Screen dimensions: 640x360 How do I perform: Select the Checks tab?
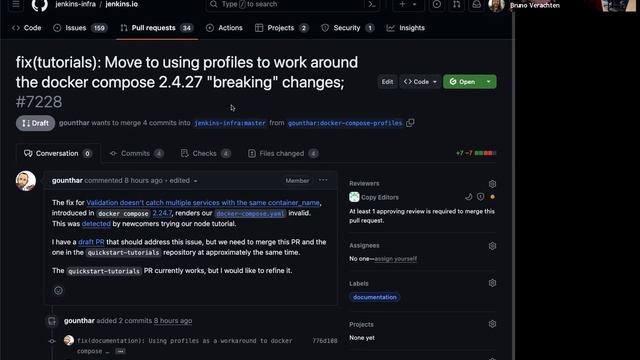click(206, 153)
